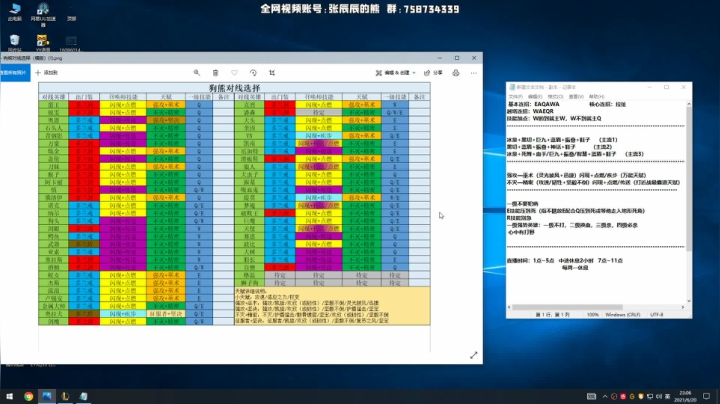
Task: Close the Notepad window
Action: coord(683,87)
